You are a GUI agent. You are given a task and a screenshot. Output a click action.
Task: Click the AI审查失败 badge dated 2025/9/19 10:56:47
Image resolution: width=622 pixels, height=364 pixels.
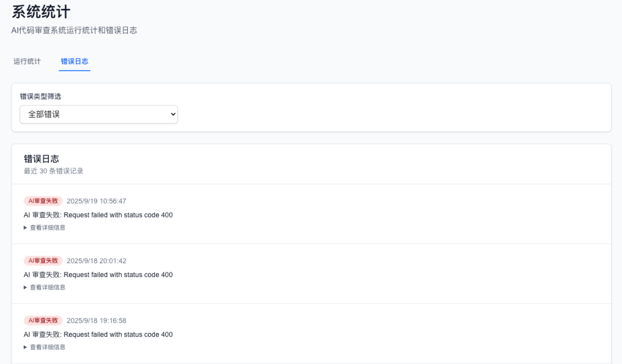pos(43,201)
